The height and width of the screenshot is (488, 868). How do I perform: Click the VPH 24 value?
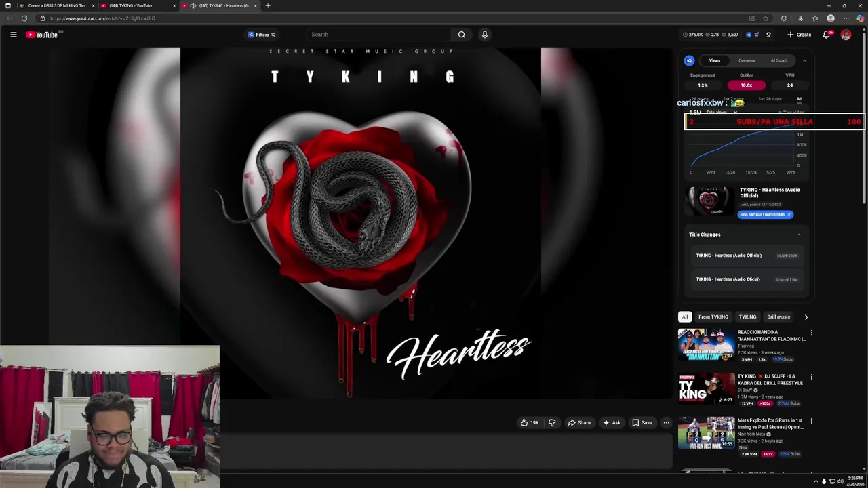pos(790,85)
